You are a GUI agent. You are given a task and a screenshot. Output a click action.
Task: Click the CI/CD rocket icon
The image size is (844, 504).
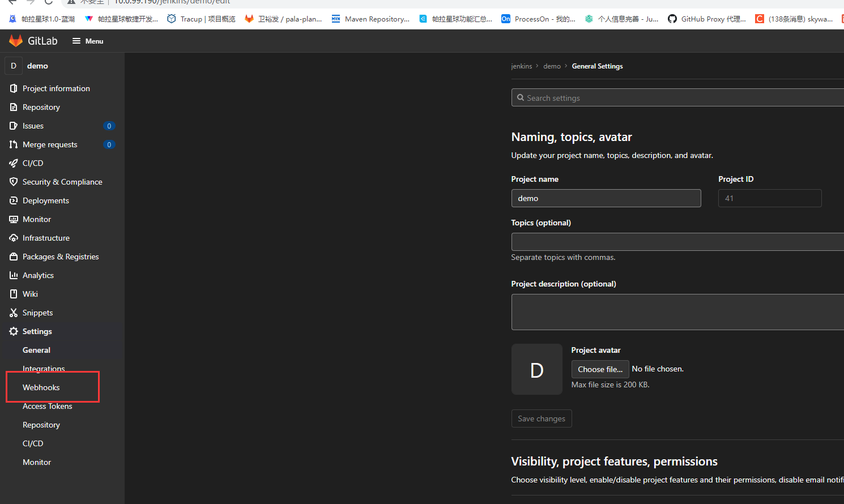pyautogui.click(x=14, y=163)
